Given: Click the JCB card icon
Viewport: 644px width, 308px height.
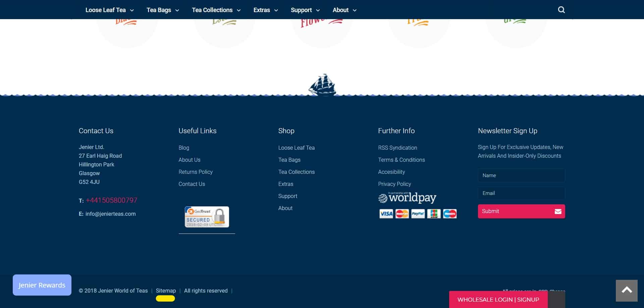Looking at the screenshot, I should (434, 214).
